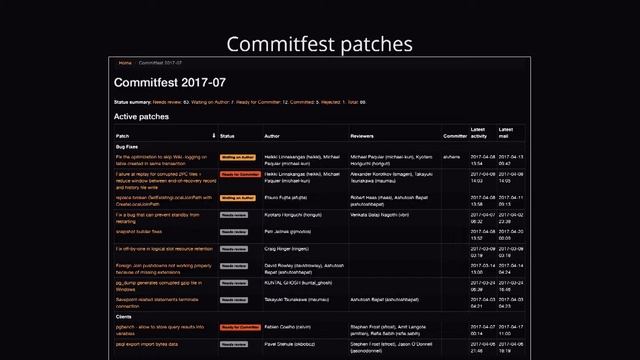Open patch on replay failure for corrupted 2PC files
Viewport: 640px width, 360px height.
point(166,180)
